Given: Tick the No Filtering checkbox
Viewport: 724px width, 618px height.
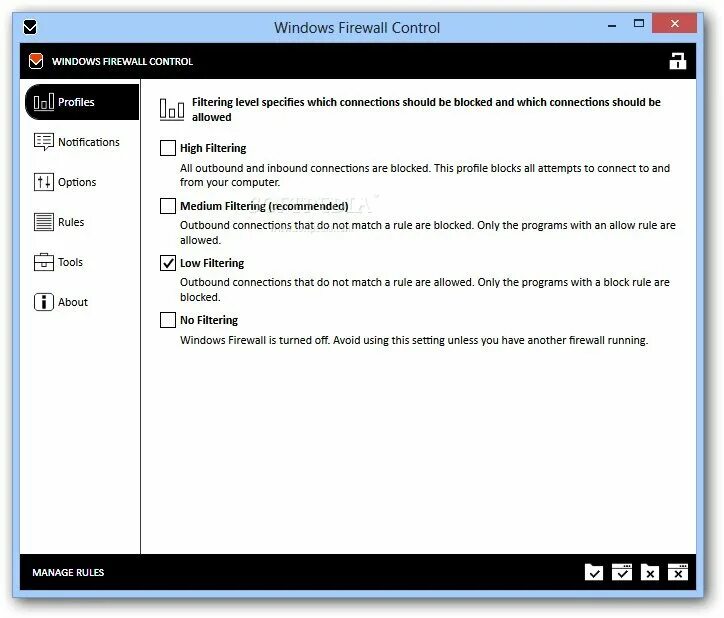Looking at the screenshot, I should click(x=168, y=320).
